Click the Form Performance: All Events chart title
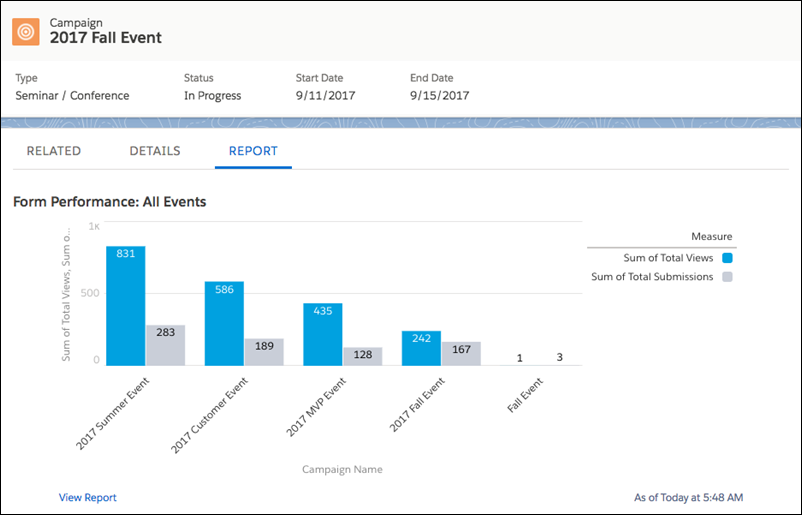This screenshot has width=802, height=515. 109,202
